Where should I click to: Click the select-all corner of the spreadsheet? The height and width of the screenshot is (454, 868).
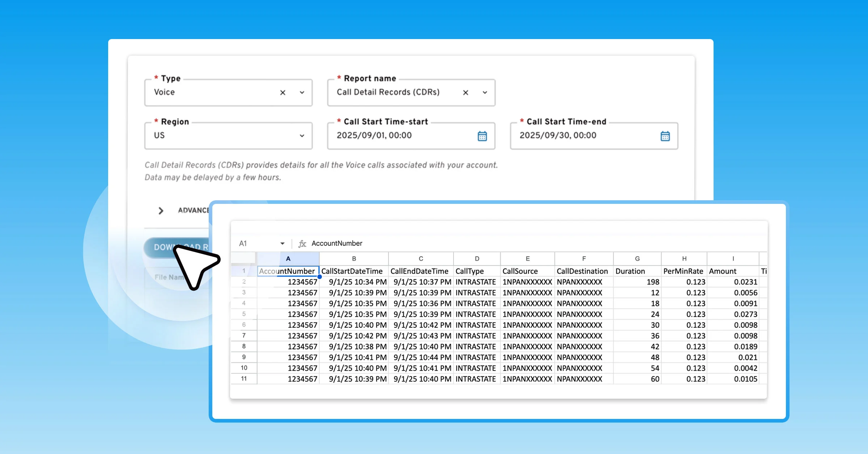tap(244, 259)
